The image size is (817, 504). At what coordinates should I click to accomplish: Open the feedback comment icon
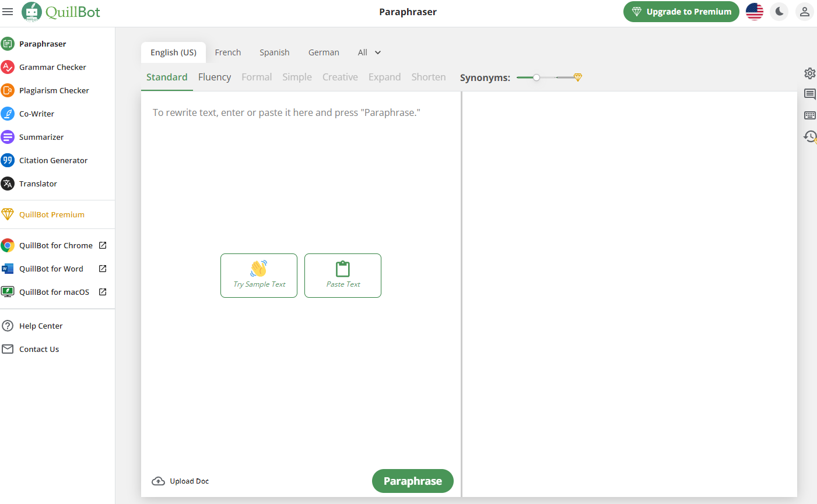click(x=810, y=94)
